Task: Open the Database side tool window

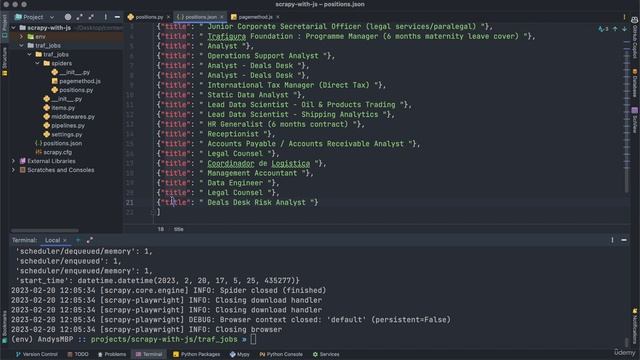Action: click(635, 83)
